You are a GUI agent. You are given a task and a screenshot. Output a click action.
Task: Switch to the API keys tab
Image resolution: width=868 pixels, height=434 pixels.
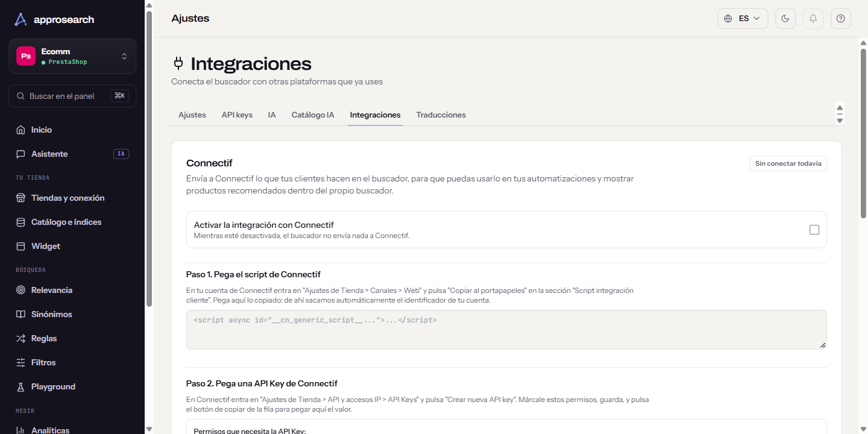point(237,115)
